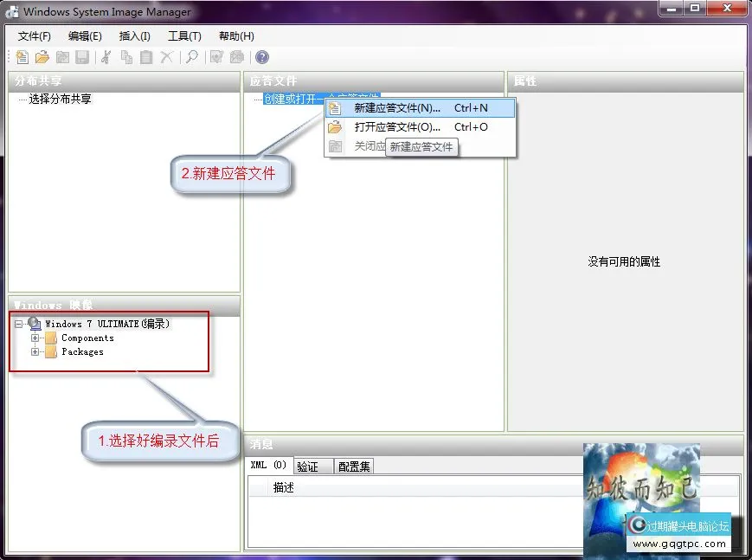Image resolution: width=752 pixels, height=560 pixels.
Task: Open the 工具(T) menu
Action: (184, 35)
